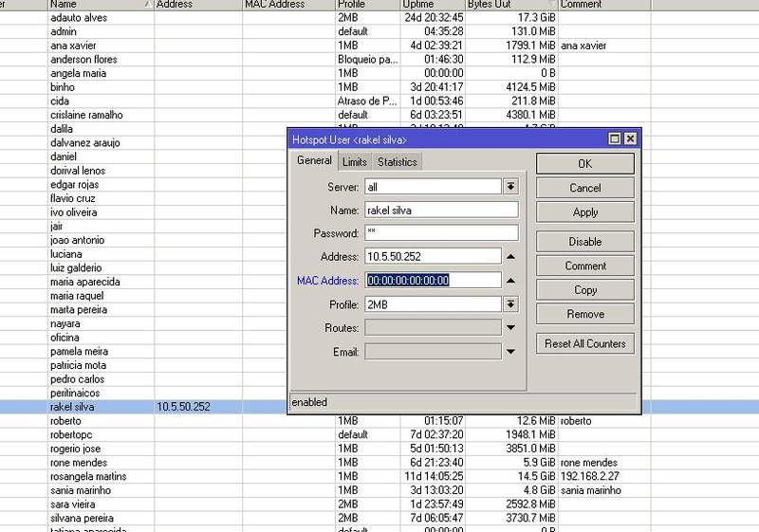Sort by the Address column header
This screenshot has width=759, height=532.
(x=198, y=5)
